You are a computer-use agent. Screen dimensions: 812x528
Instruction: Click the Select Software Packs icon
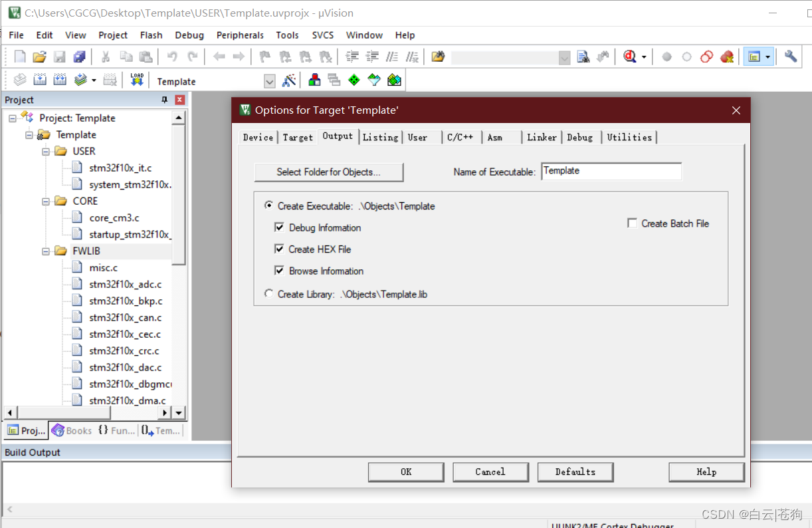(374, 80)
